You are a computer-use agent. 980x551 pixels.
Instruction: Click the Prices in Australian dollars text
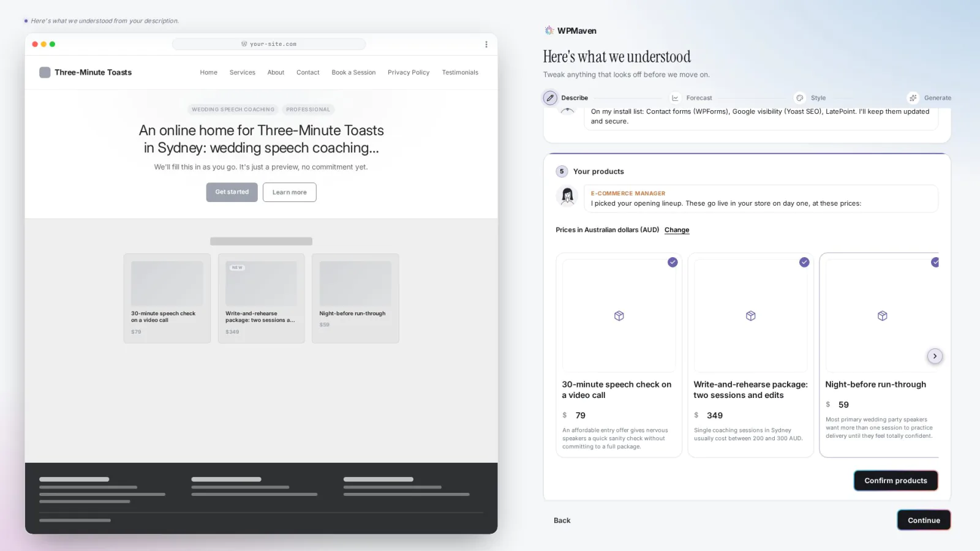pos(607,230)
